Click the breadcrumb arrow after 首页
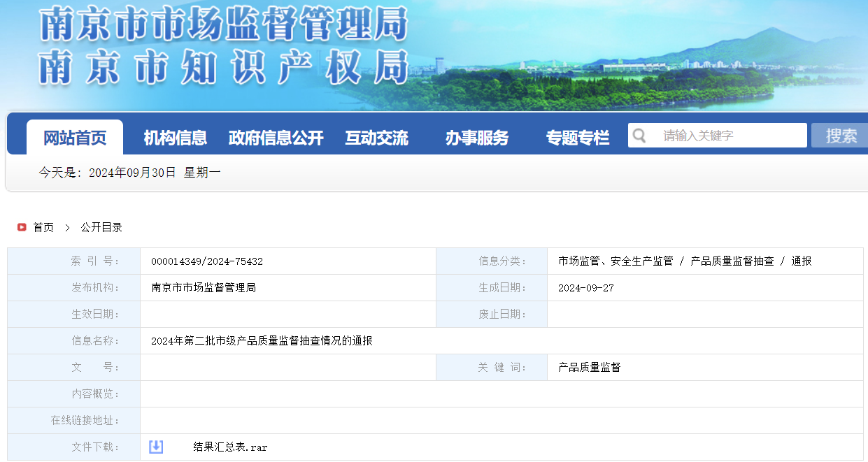This screenshot has height=462, width=868. 67,227
